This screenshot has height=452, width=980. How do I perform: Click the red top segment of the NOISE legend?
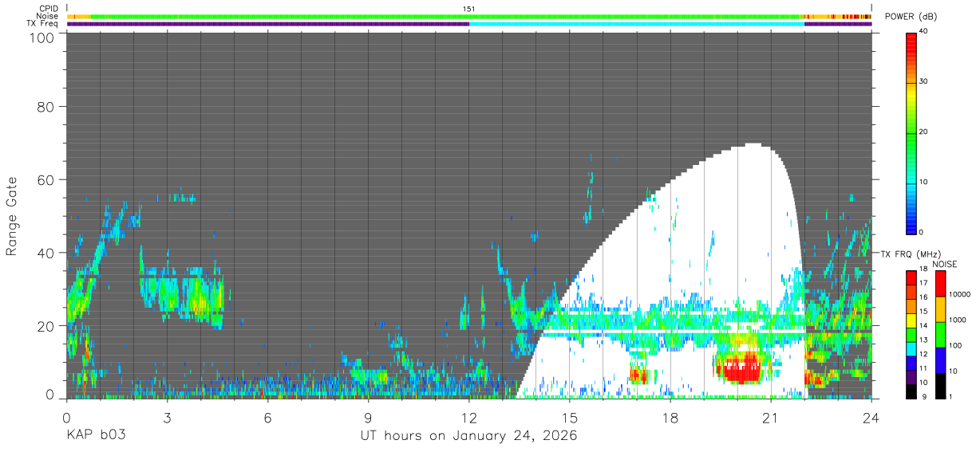click(940, 284)
